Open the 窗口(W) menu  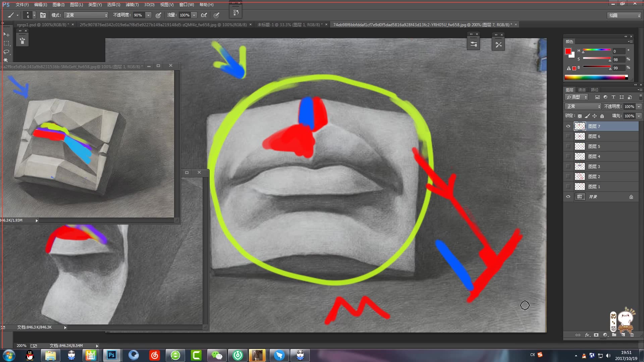186,5
